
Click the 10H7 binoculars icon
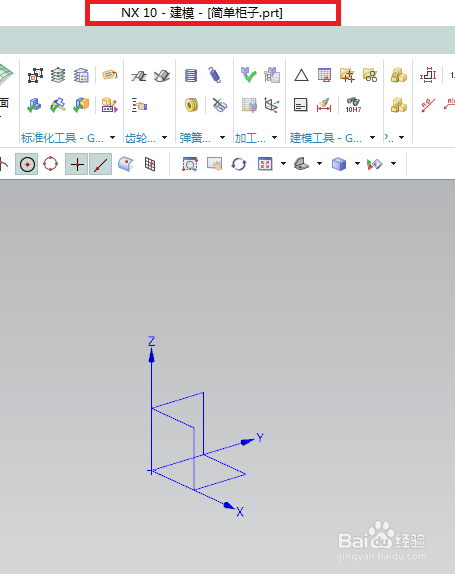353,105
